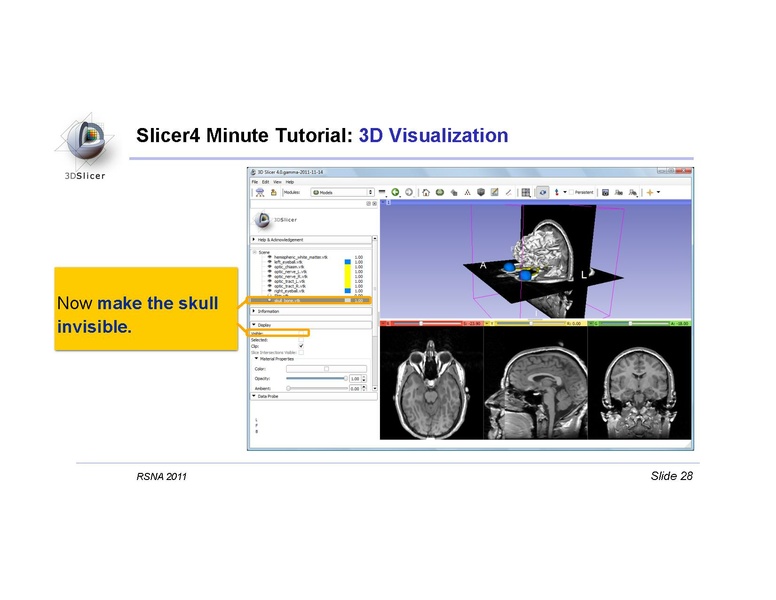Open the View menu
776x600 pixels.
(278, 182)
